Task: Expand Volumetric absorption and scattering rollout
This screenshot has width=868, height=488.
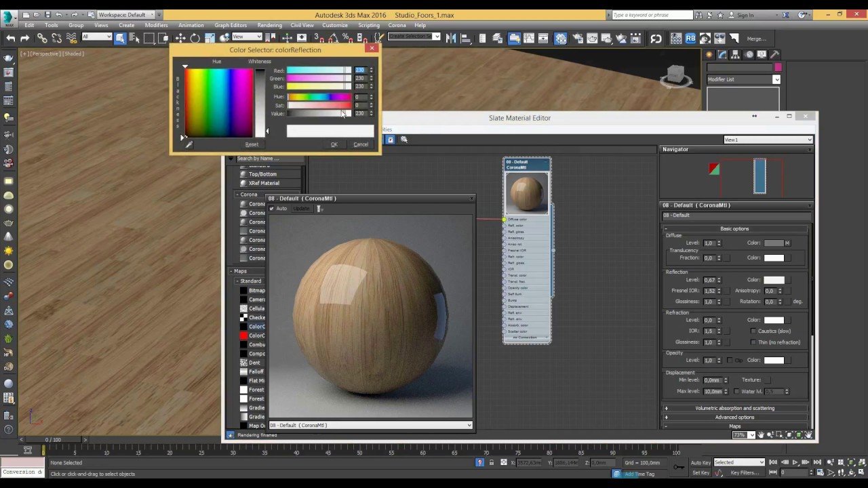Action: [734, 408]
